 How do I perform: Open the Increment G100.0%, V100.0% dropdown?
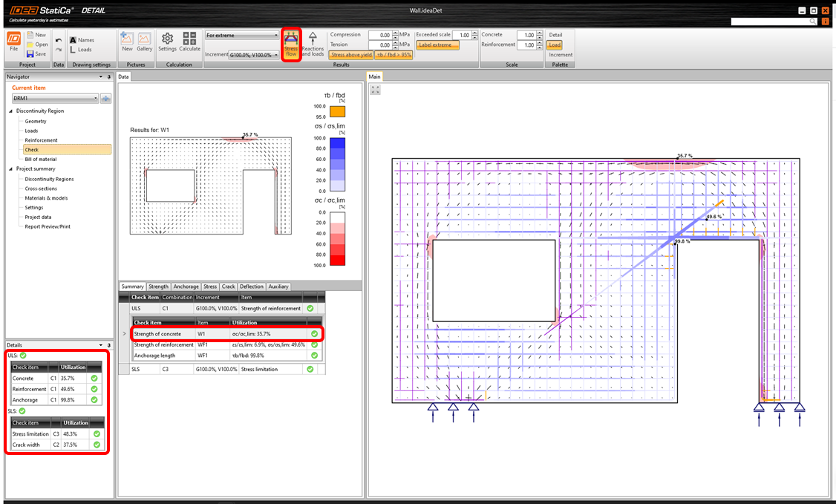pyautogui.click(x=254, y=55)
